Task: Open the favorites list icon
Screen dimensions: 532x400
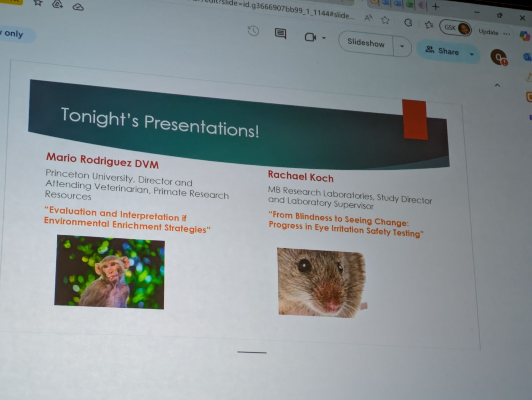Action: click(429, 25)
